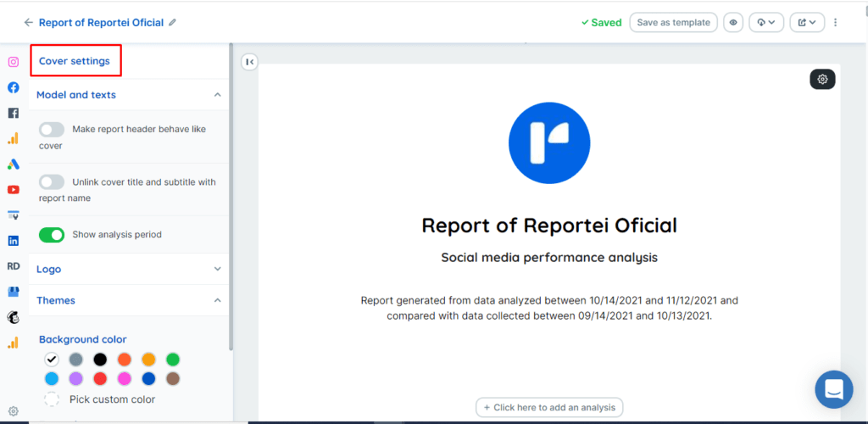
Task: Toggle Make report header behave like cover
Action: tap(52, 130)
